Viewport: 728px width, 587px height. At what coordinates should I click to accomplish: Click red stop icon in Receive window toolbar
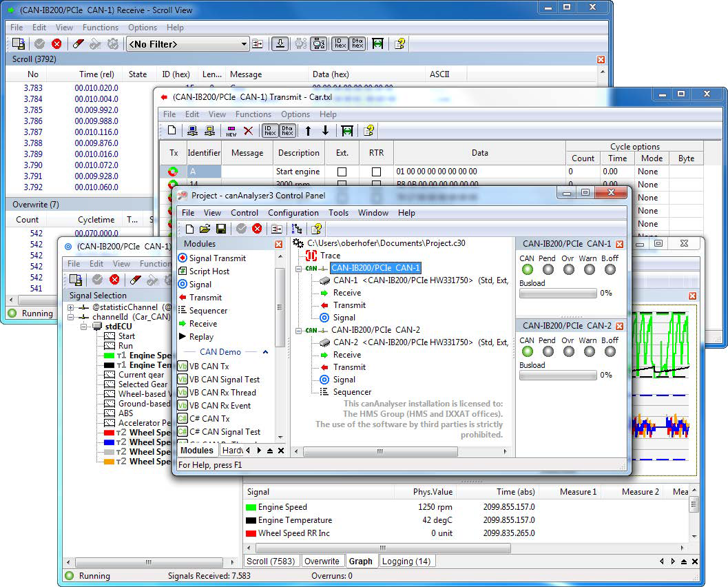pyautogui.click(x=56, y=43)
